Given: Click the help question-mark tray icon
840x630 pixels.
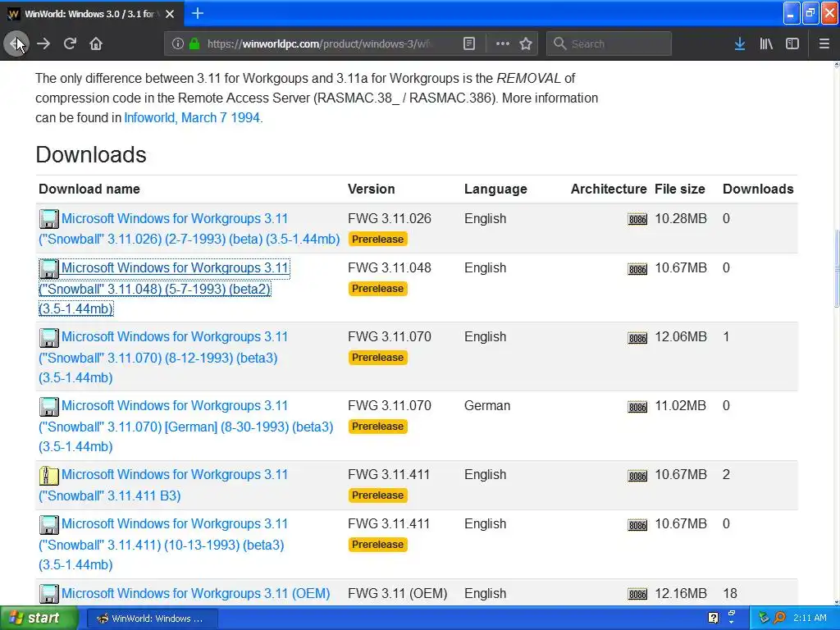Looking at the screenshot, I should [713, 619].
